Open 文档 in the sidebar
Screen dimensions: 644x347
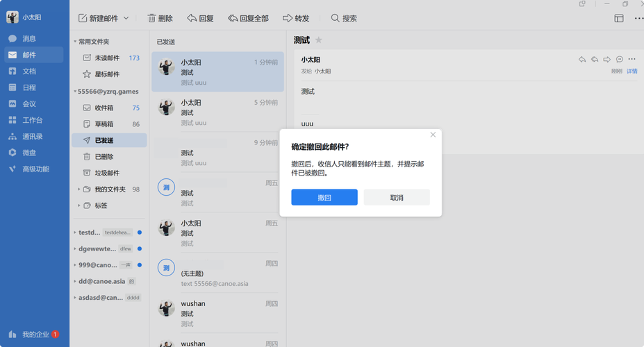(x=33, y=71)
